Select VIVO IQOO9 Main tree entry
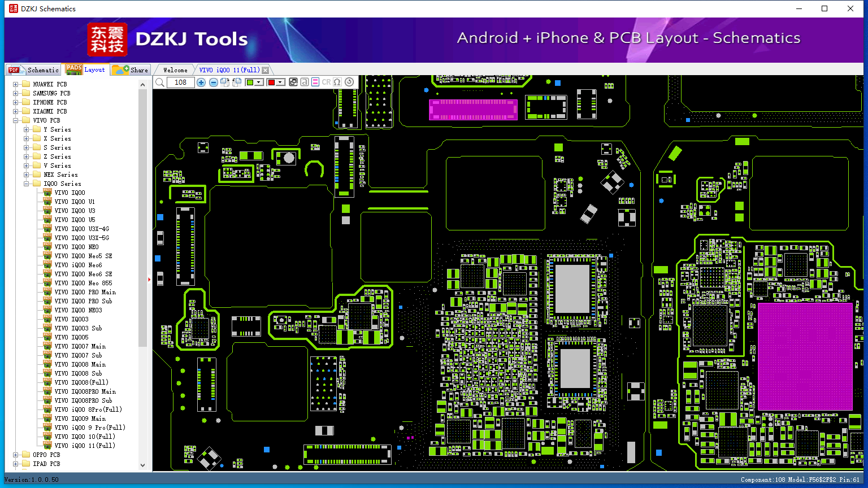Screen dimensions: 868x488 [x=80, y=419]
